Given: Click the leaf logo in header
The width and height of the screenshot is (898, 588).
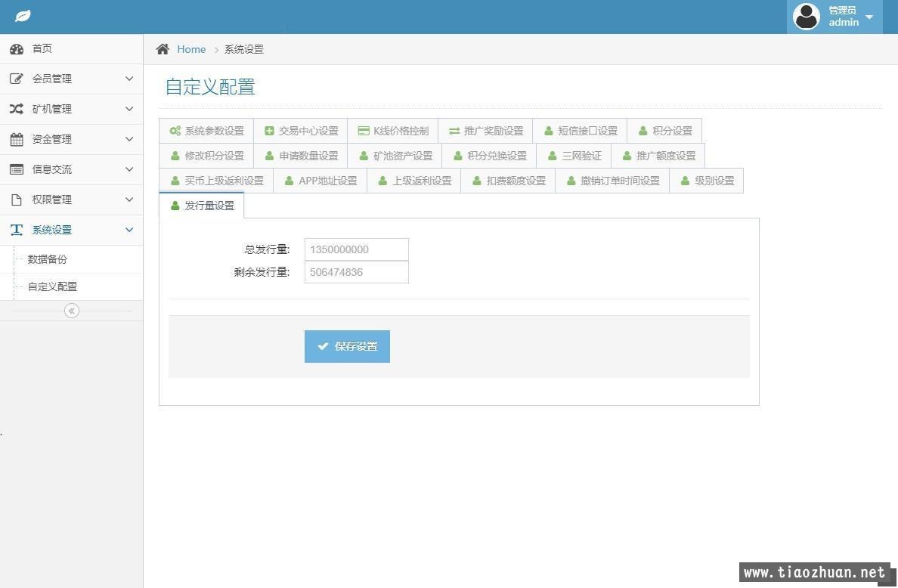Looking at the screenshot, I should click(23, 16).
